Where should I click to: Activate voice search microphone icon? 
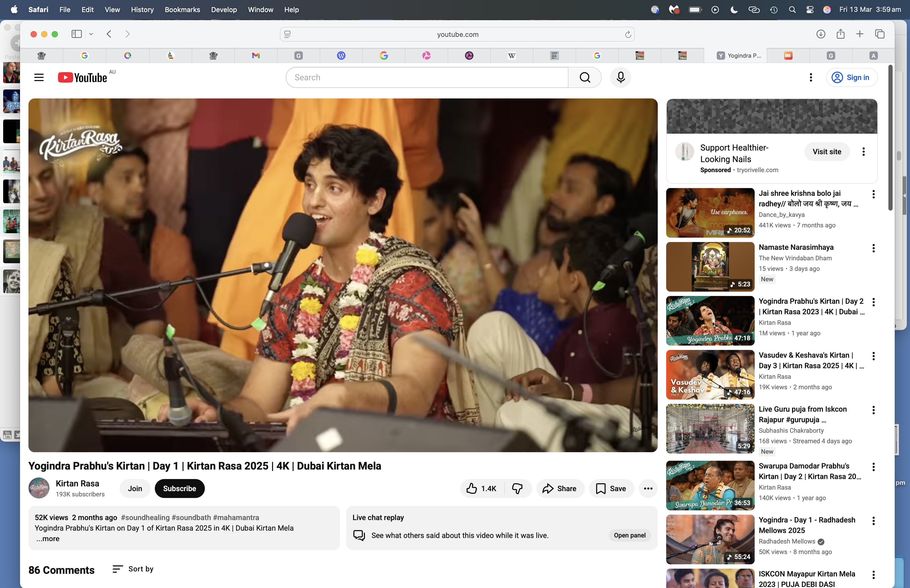pos(621,77)
